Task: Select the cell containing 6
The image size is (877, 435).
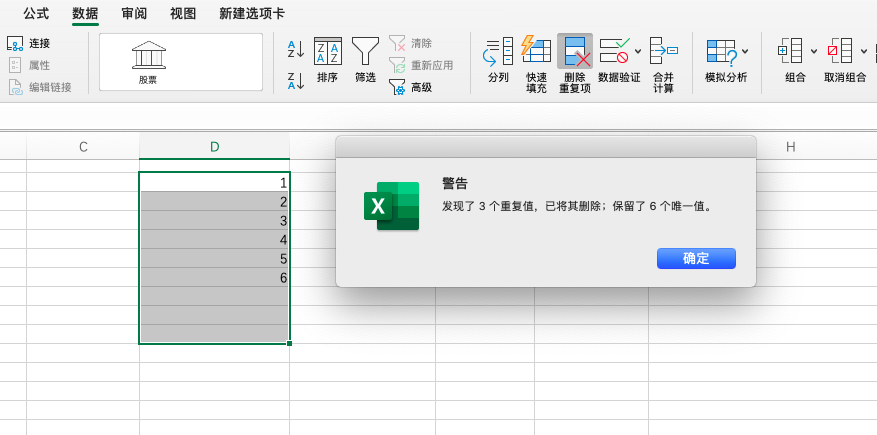Action: click(215, 277)
